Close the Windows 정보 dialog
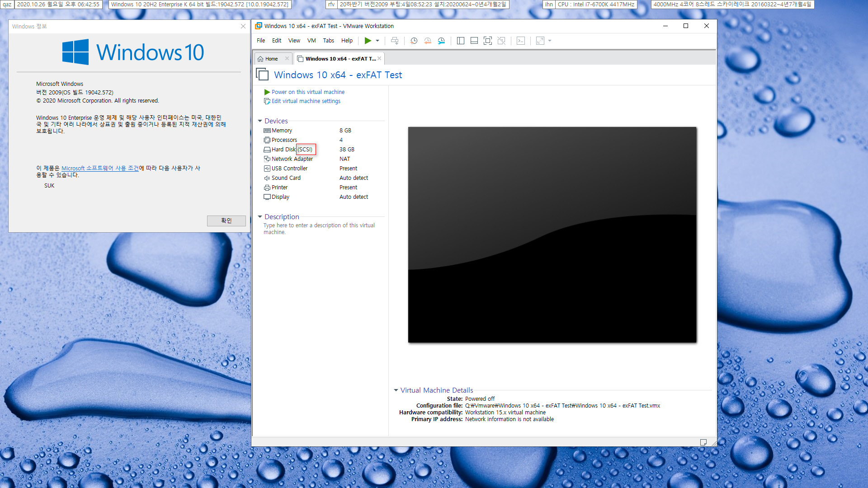 pyautogui.click(x=243, y=26)
